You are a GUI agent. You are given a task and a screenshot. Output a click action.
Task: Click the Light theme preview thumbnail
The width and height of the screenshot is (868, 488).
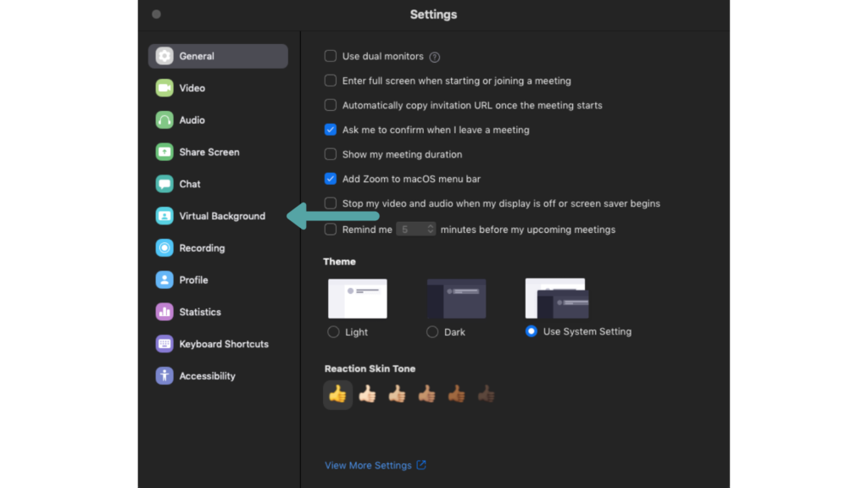coord(357,298)
